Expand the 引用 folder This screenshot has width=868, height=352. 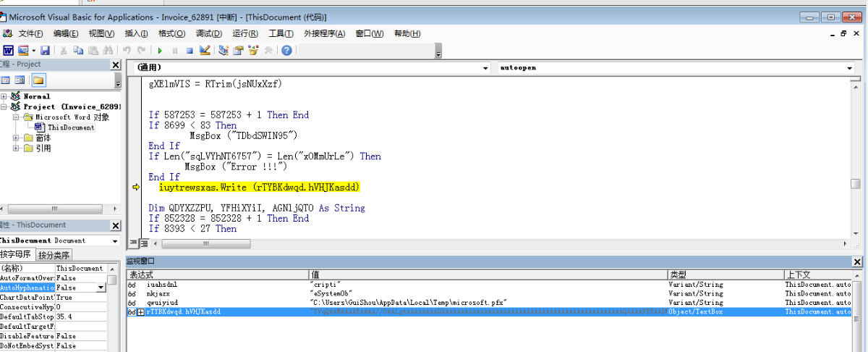(17, 148)
